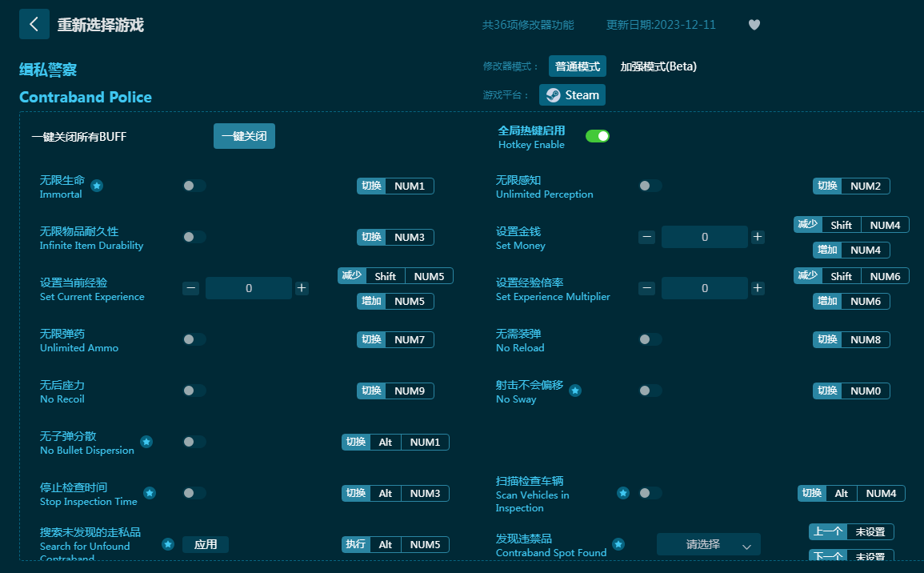Click the Set Current Experience value field
This screenshot has height=573, width=924.
click(249, 288)
